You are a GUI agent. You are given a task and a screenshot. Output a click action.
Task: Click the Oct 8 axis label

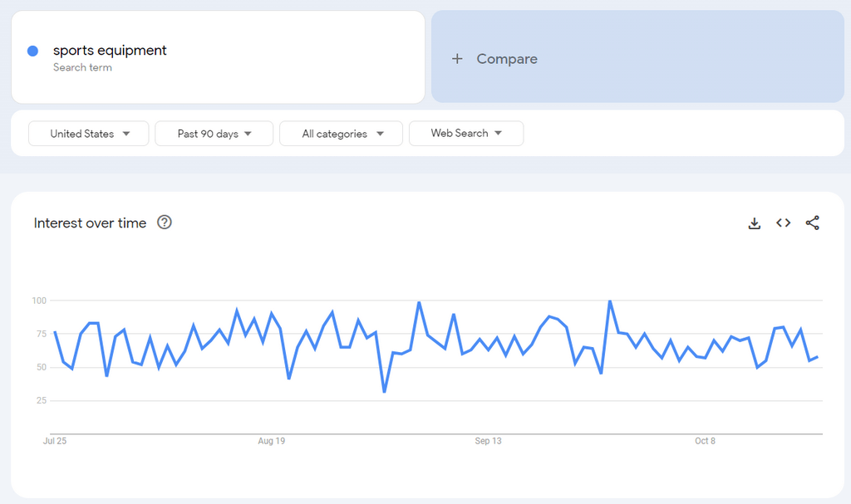pos(705,441)
